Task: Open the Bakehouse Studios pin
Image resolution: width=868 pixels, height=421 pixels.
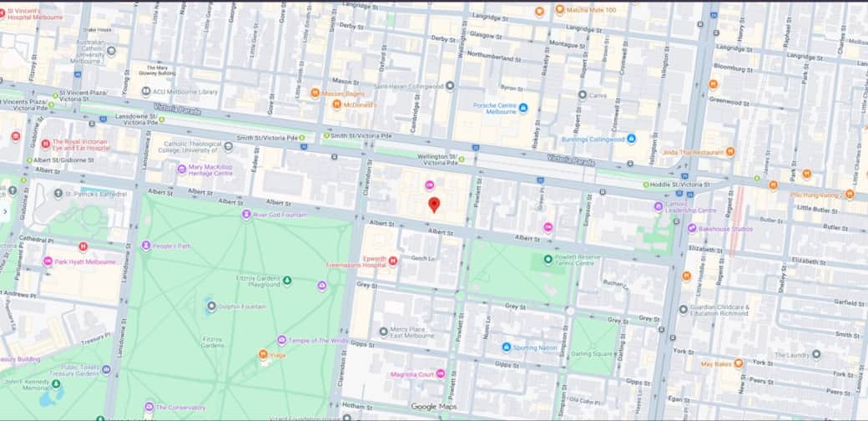Action: tap(692, 228)
